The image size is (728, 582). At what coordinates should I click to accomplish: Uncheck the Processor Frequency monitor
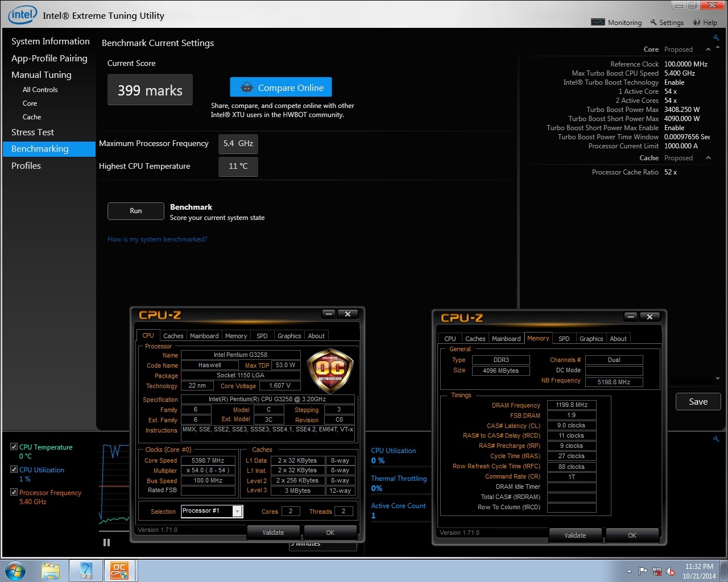point(14,492)
